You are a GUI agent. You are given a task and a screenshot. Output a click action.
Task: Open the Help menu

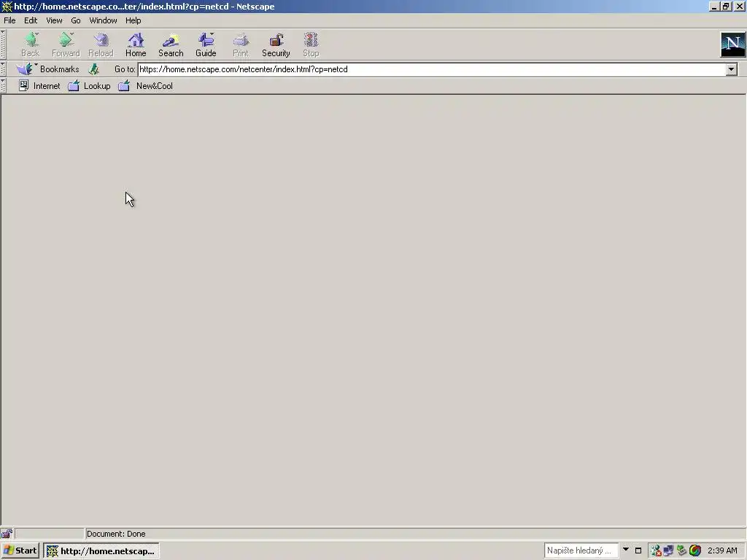pyautogui.click(x=133, y=20)
